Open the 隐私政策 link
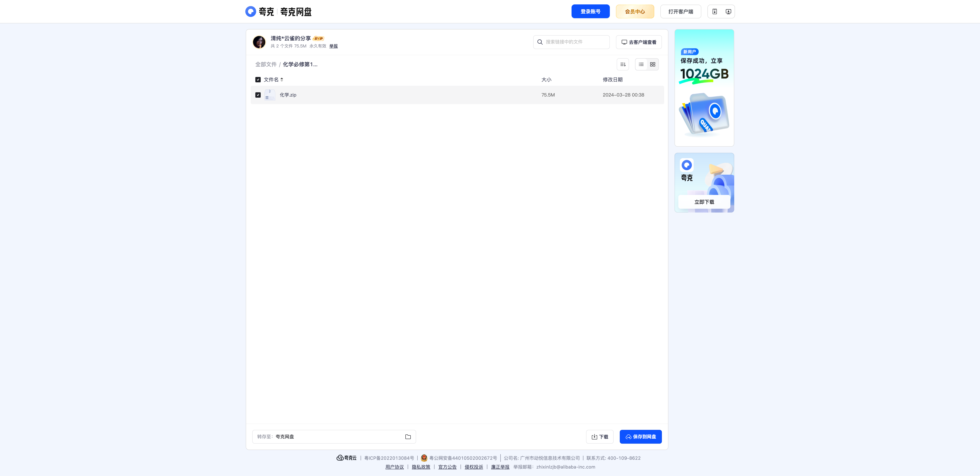This screenshot has width=980, height=476. pyautogui.click(x=421, y=467)
